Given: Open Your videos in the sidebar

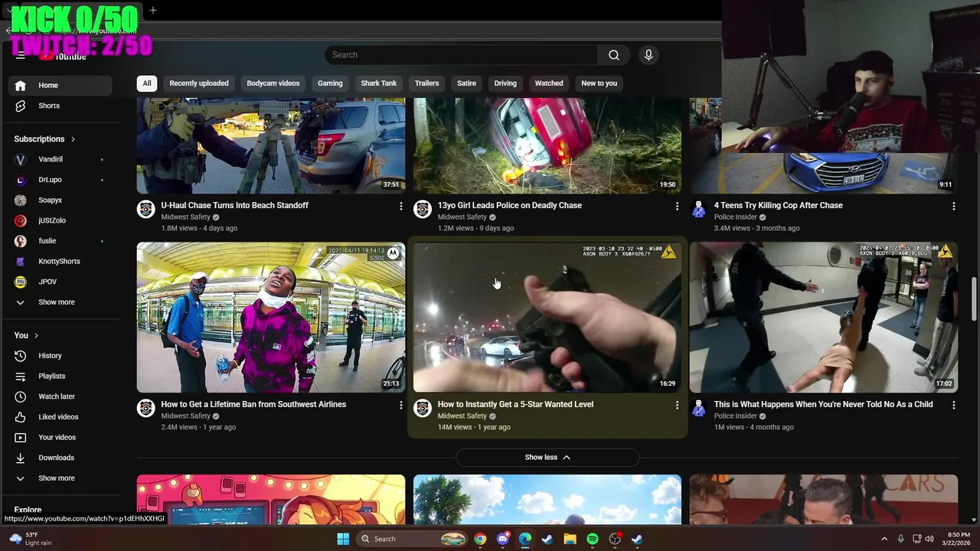Looking at the screenshot, I should click(60, 437).
